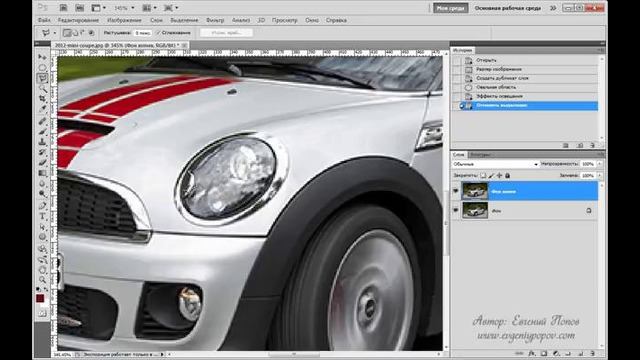The height and width of the screenshot is (360, 640).
Task: Open the fill slider arrow
Action: click(x=600, y=176)
